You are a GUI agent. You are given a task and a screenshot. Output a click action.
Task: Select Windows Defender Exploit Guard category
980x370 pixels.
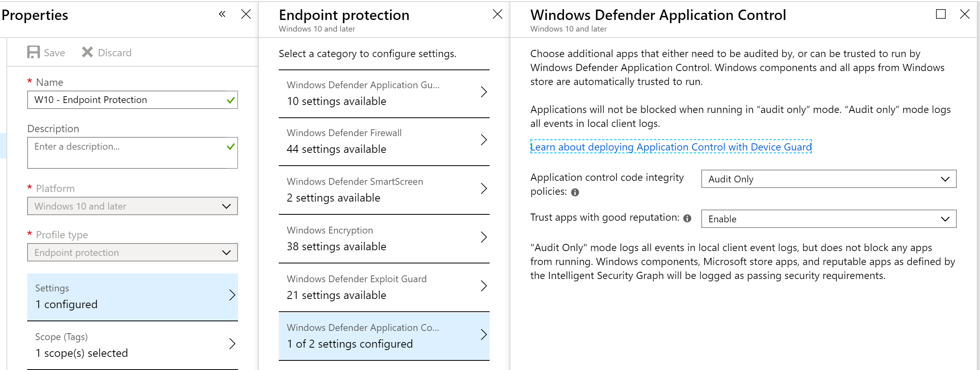pos(384,287)
